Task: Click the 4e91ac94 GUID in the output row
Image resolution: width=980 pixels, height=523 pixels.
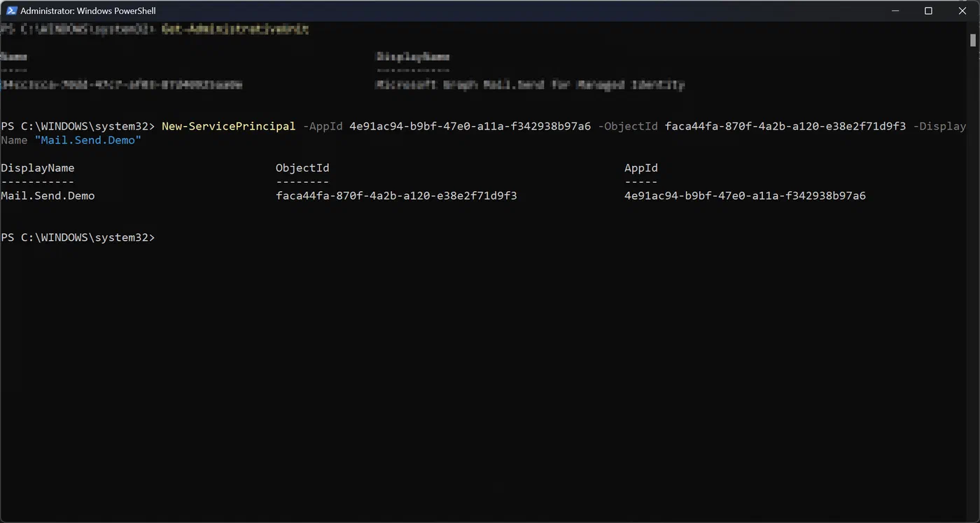Action: tap(745, 196)
